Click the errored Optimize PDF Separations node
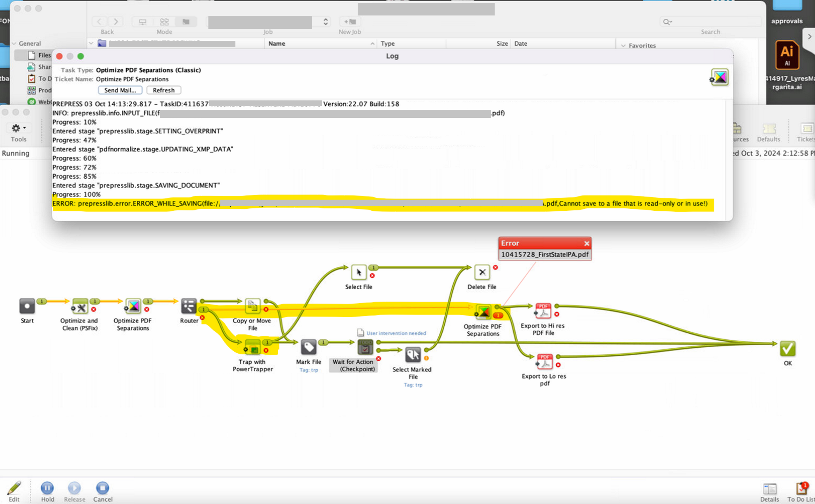 point(484,312)
